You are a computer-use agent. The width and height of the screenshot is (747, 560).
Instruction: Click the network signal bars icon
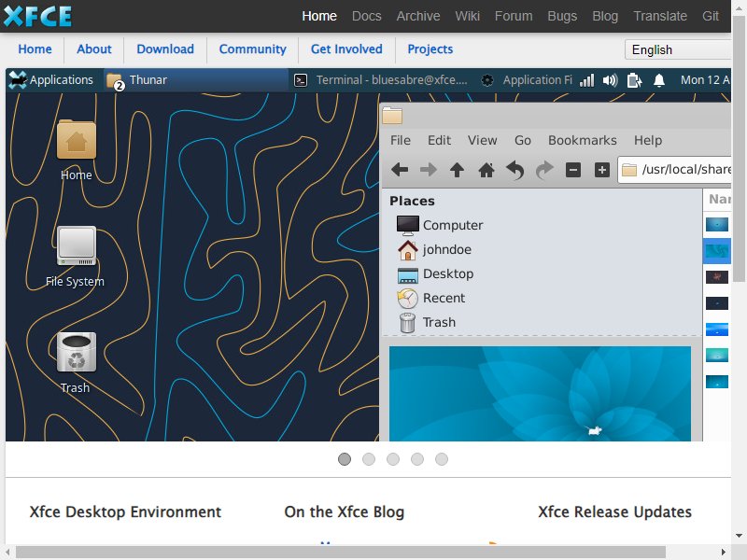click(587, 80)
